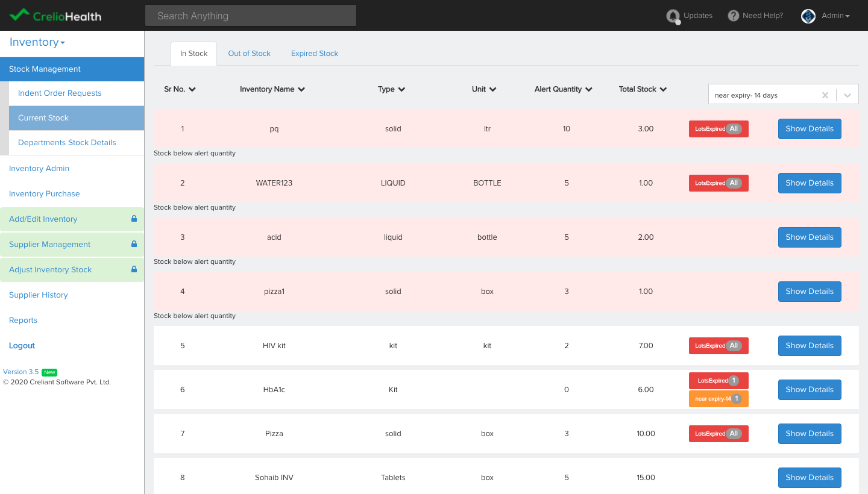
Task: Open the Expired Stock tab
Action: tap(314, 53)
